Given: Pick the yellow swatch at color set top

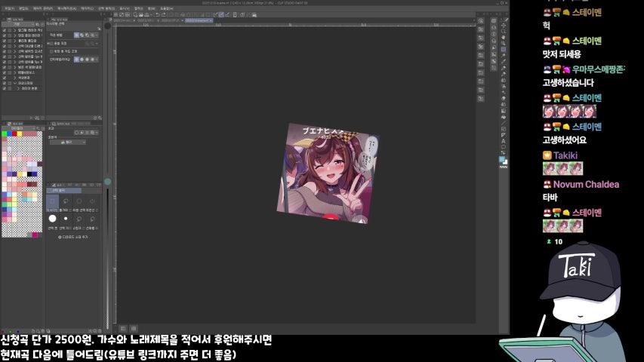Looking at the screenshot, I should [x=20, y=133].
